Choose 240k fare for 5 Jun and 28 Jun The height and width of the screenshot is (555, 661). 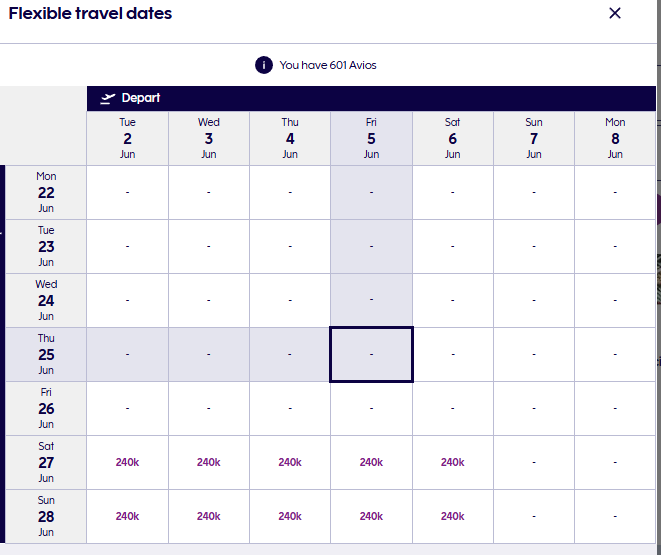(x=371, y=516)
